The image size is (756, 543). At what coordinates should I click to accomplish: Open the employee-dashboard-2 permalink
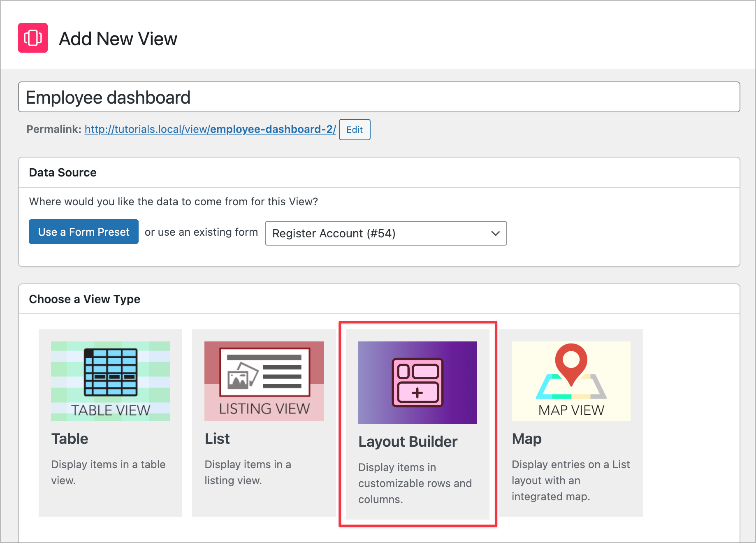210,129
